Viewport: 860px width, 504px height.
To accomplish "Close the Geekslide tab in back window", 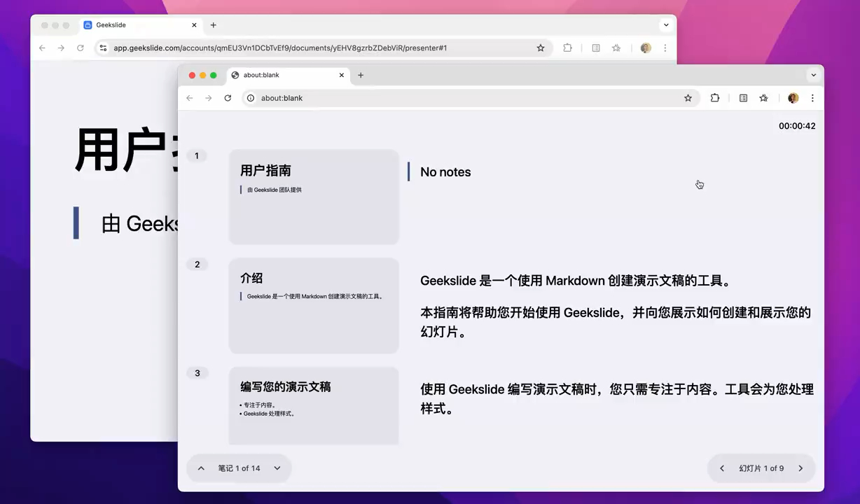I will click(195, 25).
